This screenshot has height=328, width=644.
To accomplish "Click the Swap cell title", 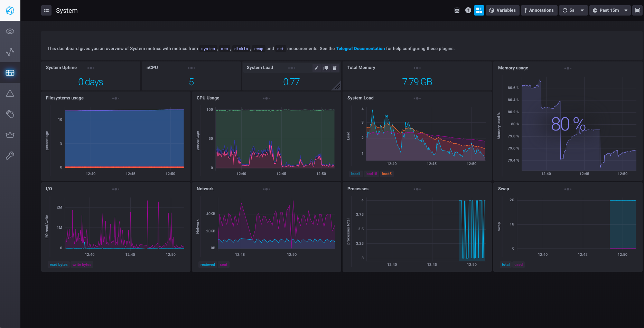I will coord(503,189).
